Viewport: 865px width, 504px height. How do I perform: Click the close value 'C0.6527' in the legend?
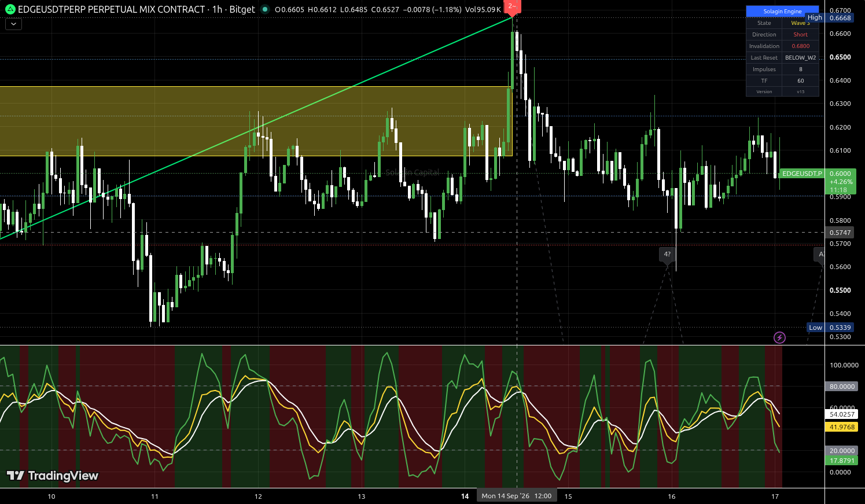pos(385,10)
